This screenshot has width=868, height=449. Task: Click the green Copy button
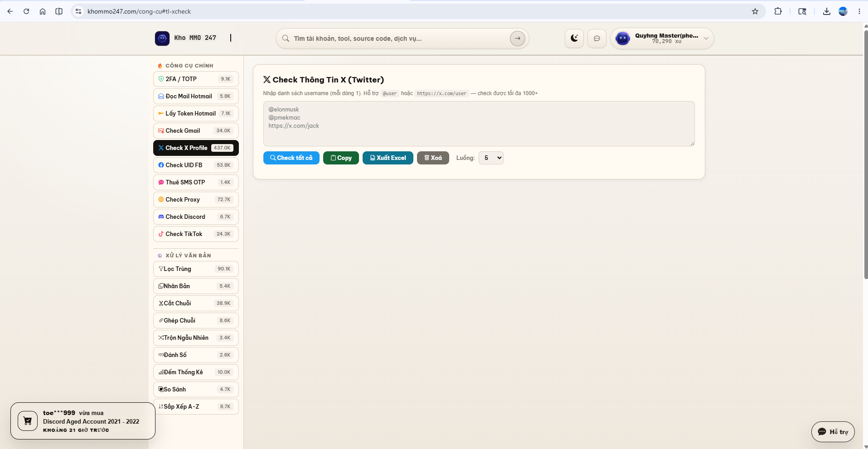[341, 158]
